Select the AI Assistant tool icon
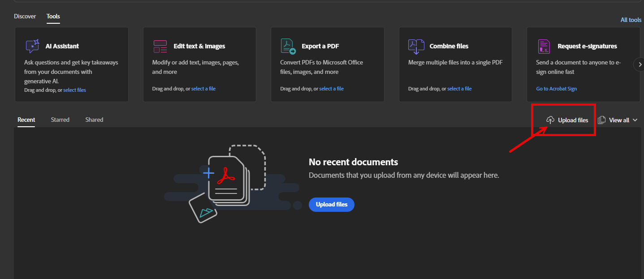This screenshot has height=279, width=644. (x=32, y=46)
